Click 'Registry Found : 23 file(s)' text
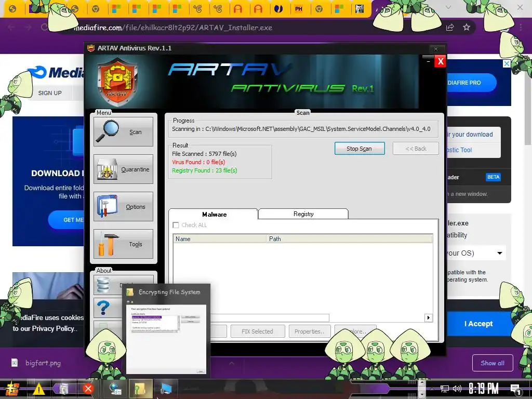 pos(204,170)
